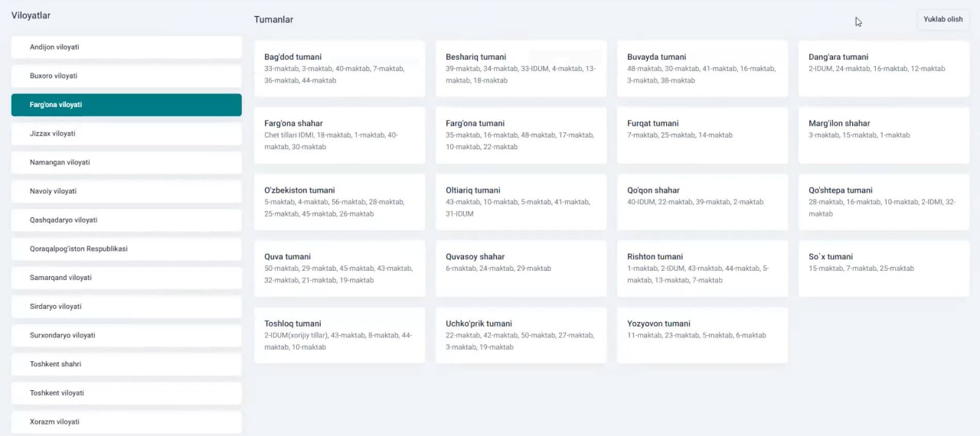Select the Marg'ilon shahar card
The width and height of the screenshot is (980, 436).
(x=884, y=135)
